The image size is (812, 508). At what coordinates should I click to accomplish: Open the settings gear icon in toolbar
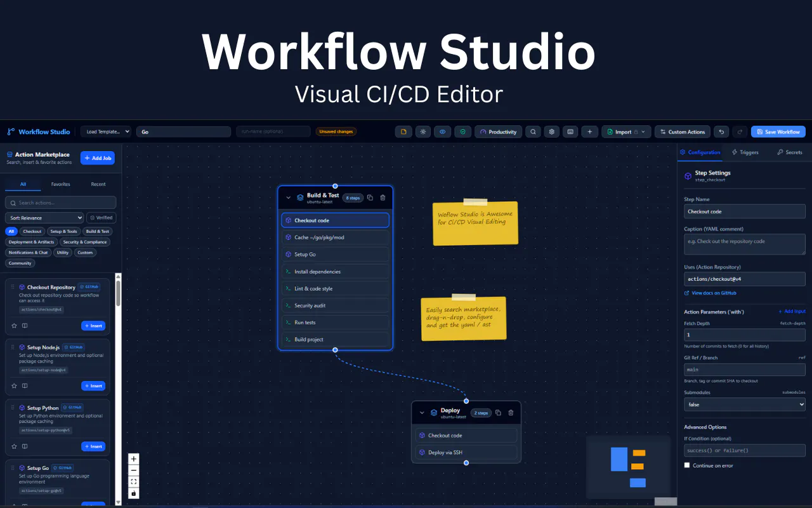[x=552, y=131]
